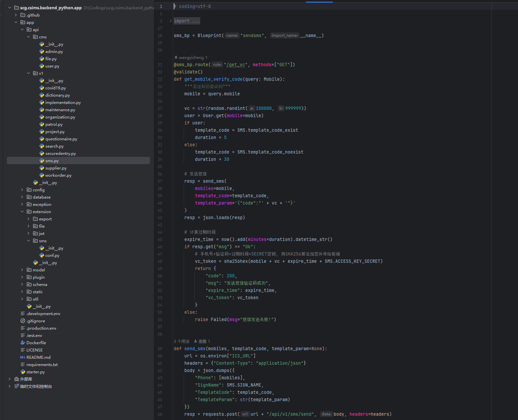Viewport: 518px width, 420px height.
Task: Collapse the extension folder chevron
Action: click(x=22, y=211)
